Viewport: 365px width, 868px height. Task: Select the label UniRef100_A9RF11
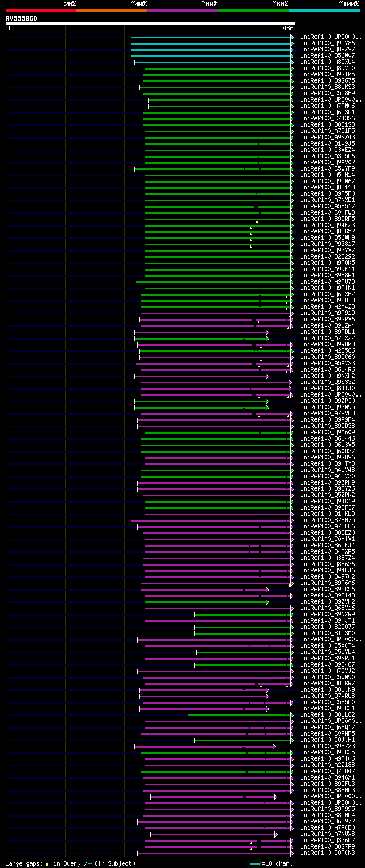(x=327, y=269)
